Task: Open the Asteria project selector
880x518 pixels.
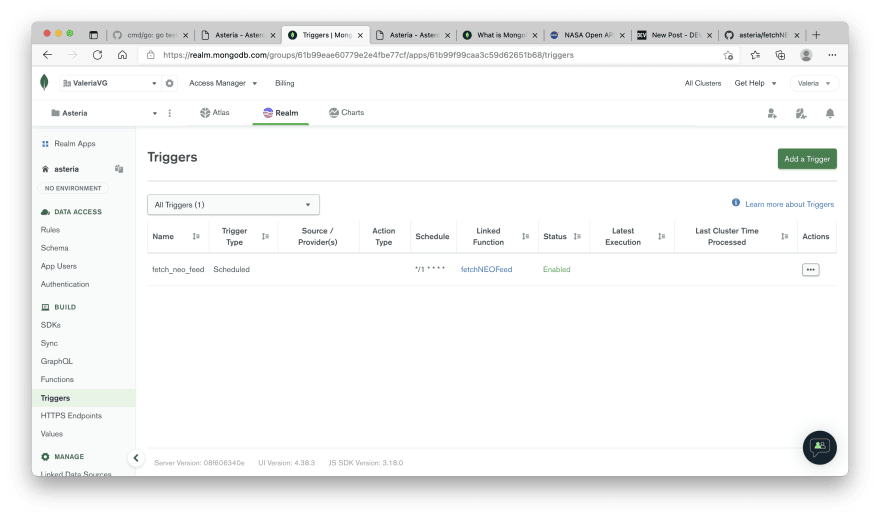Action: click(103, 113)
